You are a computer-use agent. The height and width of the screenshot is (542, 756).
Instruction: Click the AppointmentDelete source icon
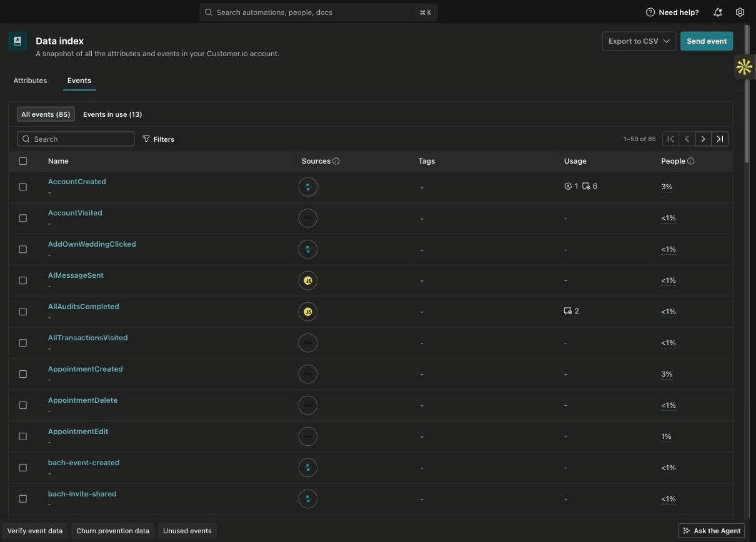pos(308,405)
